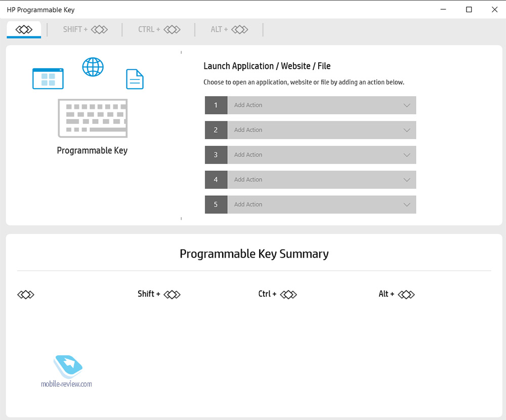This screenshot has width=506, height=420.
Task: Click the application window icon
Action: click(x=48, y=78)
